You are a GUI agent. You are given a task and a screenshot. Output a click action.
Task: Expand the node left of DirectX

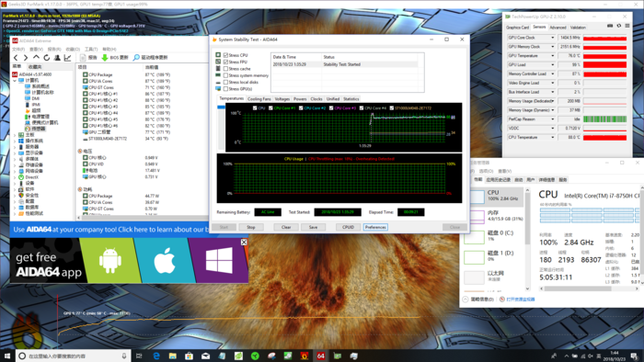[15, 177]
